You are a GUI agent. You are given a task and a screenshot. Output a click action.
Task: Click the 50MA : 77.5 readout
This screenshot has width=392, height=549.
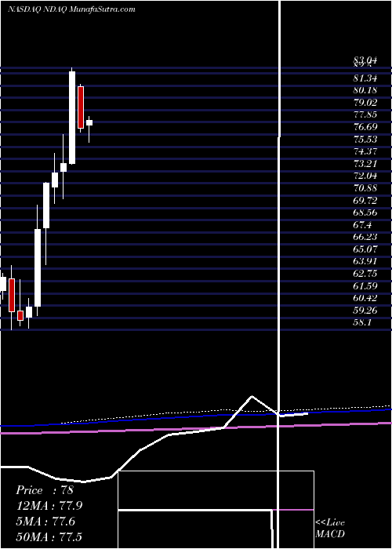[x=49, y=536]
